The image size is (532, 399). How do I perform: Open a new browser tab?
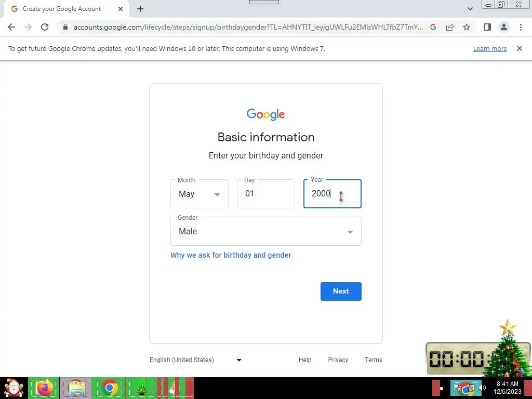pos(140,9)
